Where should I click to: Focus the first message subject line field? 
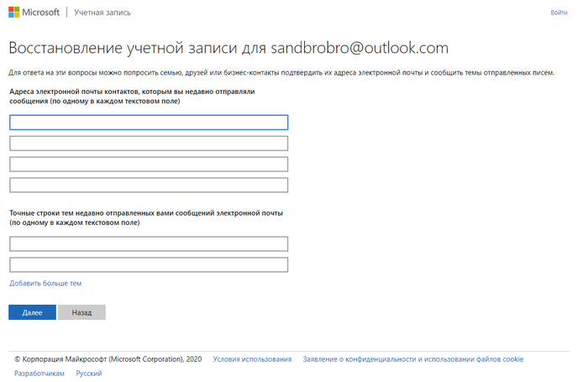[149, 244]
